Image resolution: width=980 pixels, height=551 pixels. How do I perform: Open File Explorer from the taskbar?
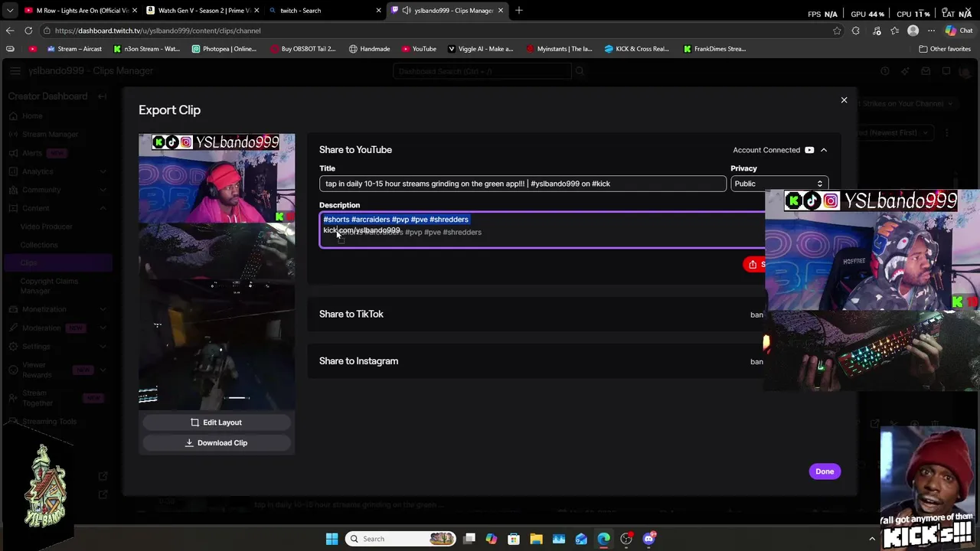536,539
